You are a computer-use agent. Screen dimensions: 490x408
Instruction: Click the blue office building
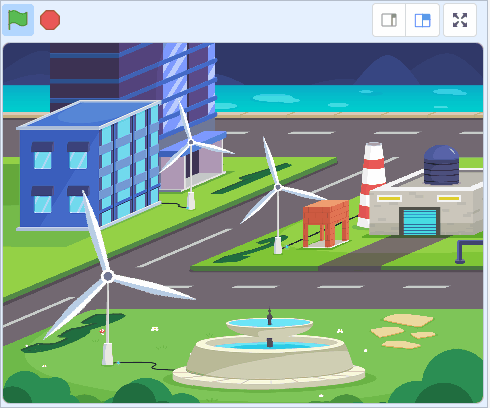coord(88,165)
